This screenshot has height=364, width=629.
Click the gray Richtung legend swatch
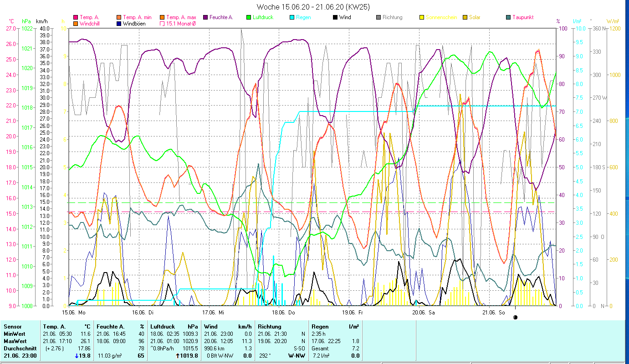click(378, 17)
